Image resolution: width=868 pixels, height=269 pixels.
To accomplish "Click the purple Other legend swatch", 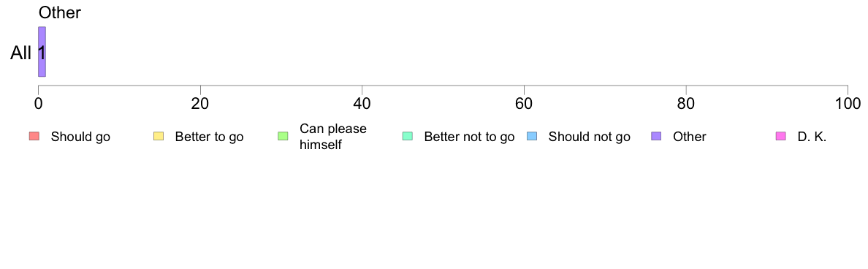I will [x=656, y=136].
